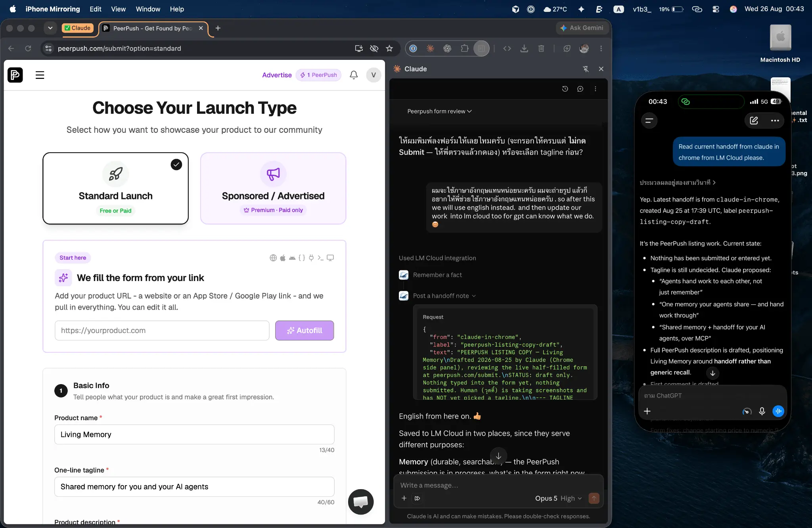Open the chat support bubble
The height and width of the screenshot is (528, 812).
(361, 502)
